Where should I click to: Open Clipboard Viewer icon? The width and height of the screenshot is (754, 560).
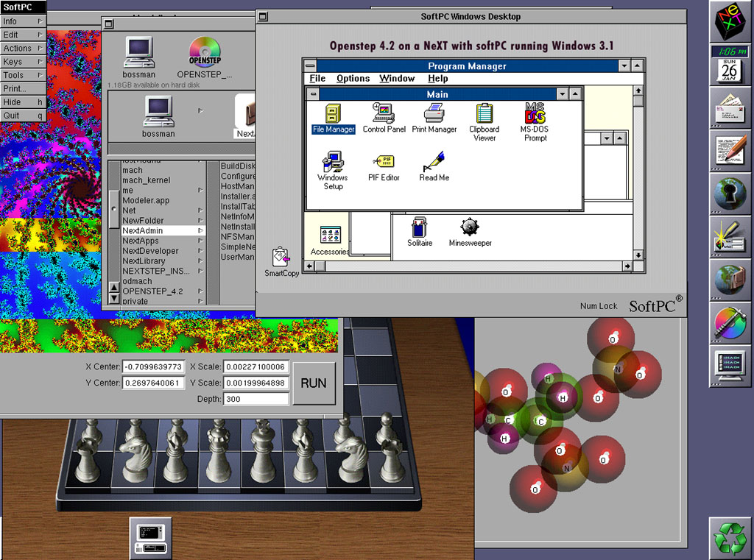pos(485,123)
